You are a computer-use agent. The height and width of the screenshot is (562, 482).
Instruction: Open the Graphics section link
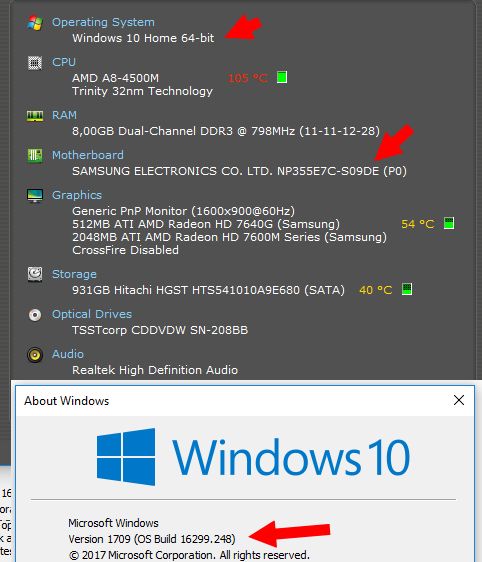click(x=77, y=195)
